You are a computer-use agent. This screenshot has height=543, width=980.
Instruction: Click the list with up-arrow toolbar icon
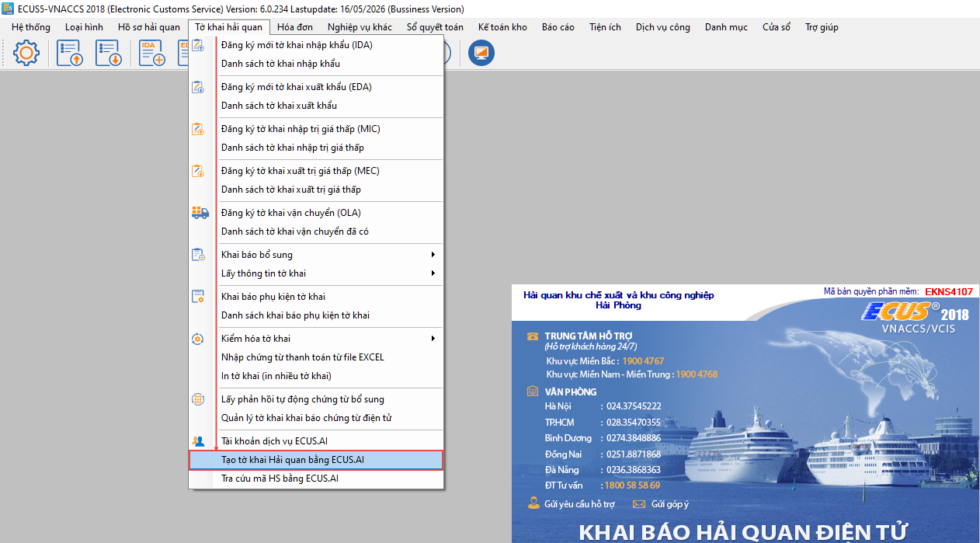[x=70, y=53]
